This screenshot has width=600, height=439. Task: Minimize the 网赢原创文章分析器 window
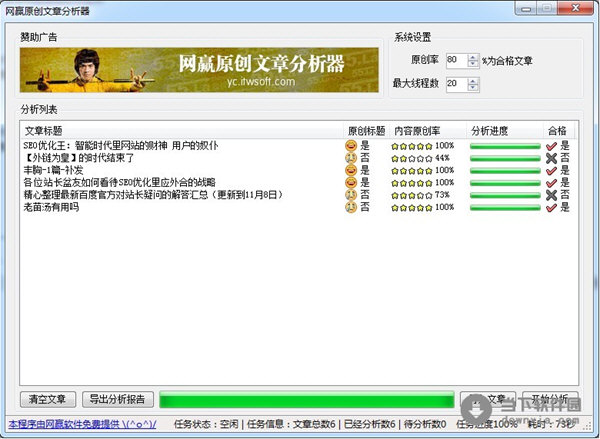click(527, 8)
